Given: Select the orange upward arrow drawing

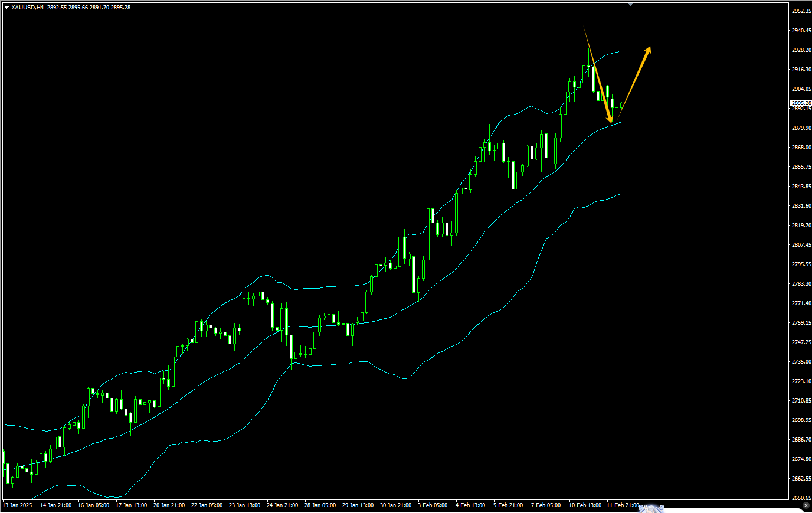Looking at the screenshot, I should coord(636,76).
